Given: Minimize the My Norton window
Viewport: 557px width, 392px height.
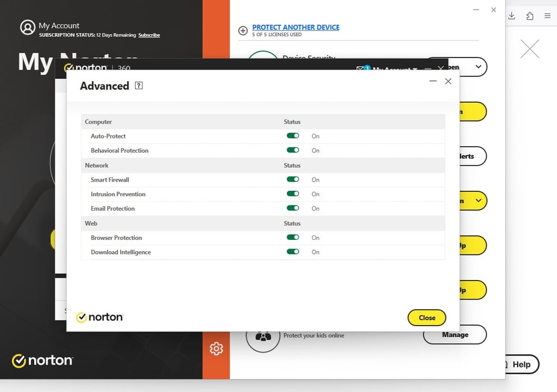Looking at the screenshot, I should [x=476, y=10].
